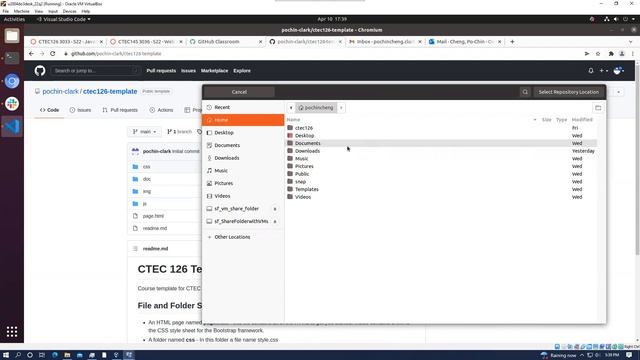Open pochin-clark owner link
The image size is (640, 360).
60,91
